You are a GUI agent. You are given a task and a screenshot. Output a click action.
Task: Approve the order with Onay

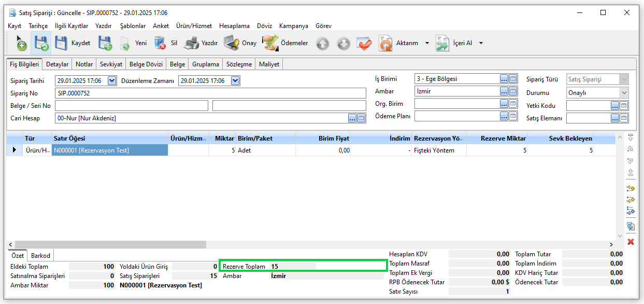[240, 43]
